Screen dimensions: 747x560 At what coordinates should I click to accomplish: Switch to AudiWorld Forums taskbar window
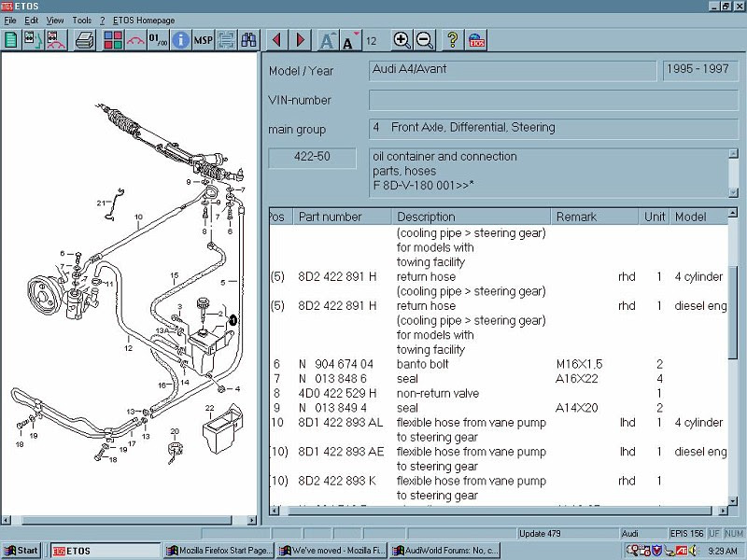click(444, 551)
